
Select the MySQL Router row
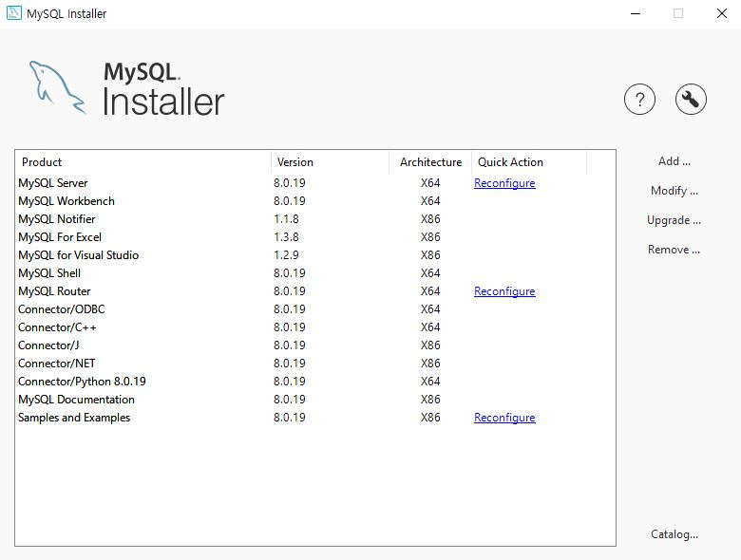(315, 291)
